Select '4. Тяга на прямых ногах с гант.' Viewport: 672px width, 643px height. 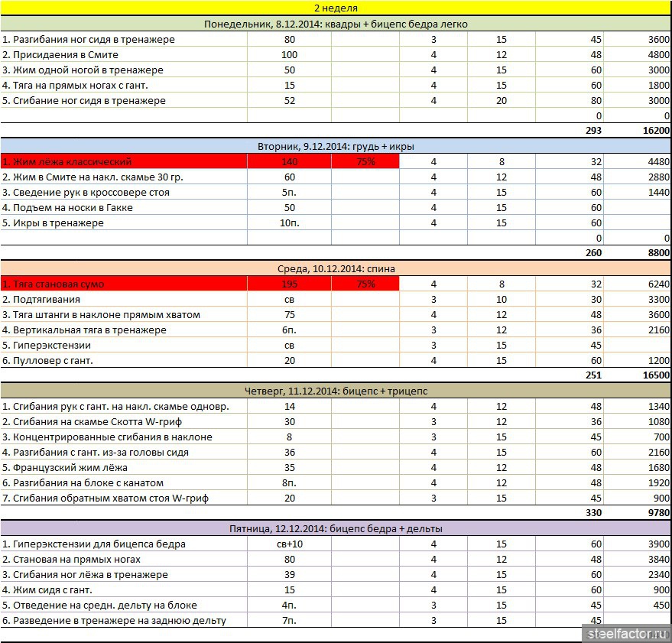click(124, 86)
